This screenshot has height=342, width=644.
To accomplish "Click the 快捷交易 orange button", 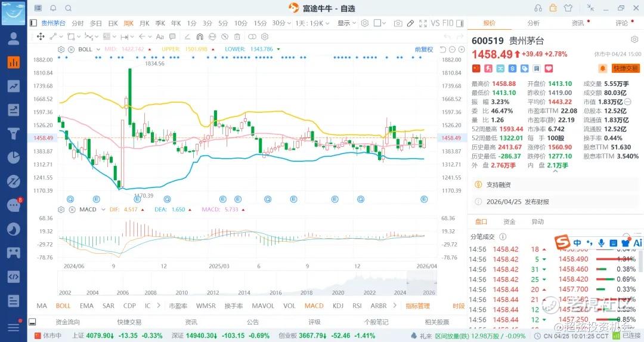I will point(625,69).
